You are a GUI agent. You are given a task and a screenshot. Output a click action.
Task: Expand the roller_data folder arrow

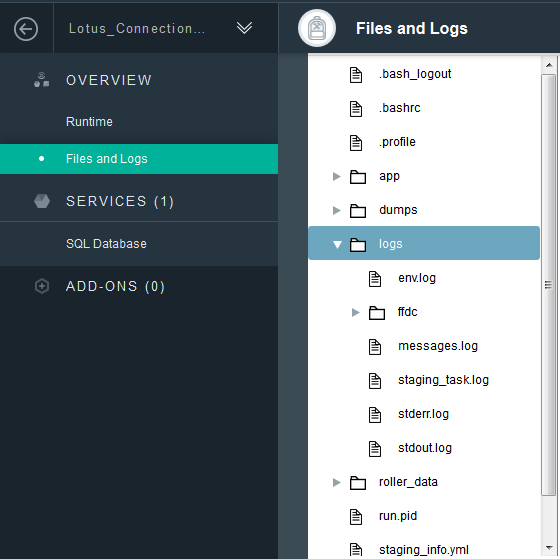coord(336,483)
